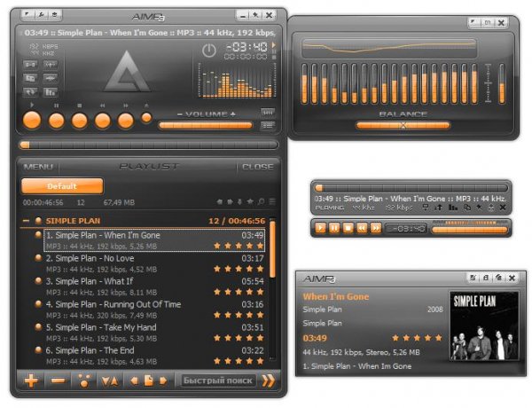Viewport: 532px width, 408px height.
Task: Toggle the equalizer panel button beside Volume
Action: [x=268, y=113]
